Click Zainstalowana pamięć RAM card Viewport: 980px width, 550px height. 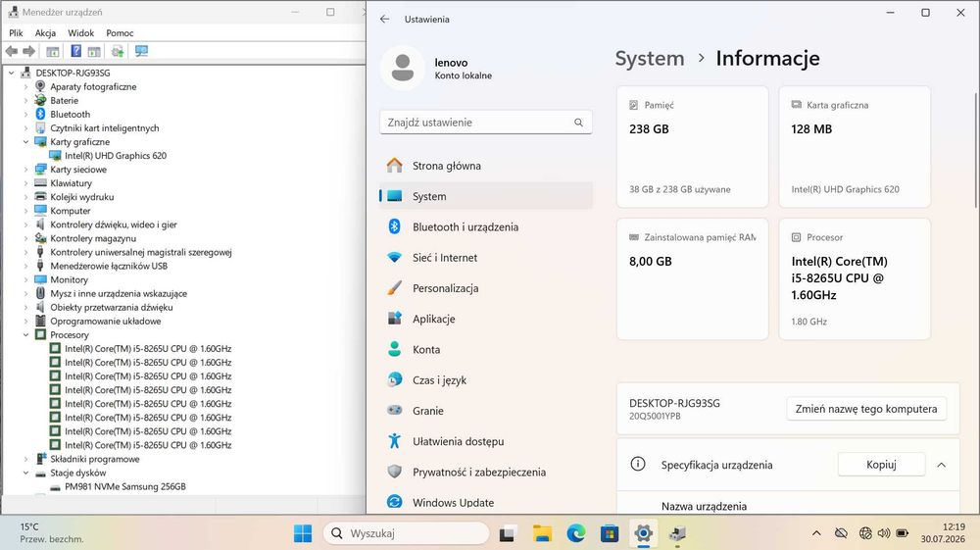click(x=692, y=278)
